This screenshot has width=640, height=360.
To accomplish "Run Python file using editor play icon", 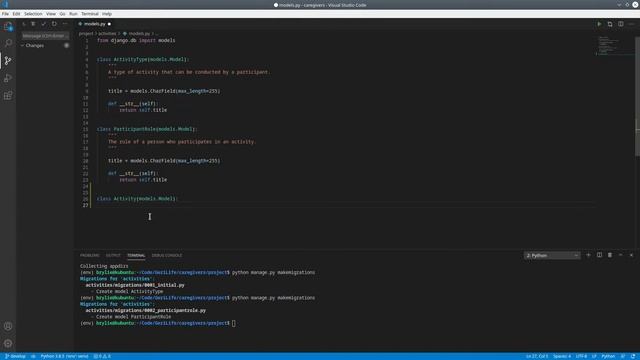I will point(599,24).
